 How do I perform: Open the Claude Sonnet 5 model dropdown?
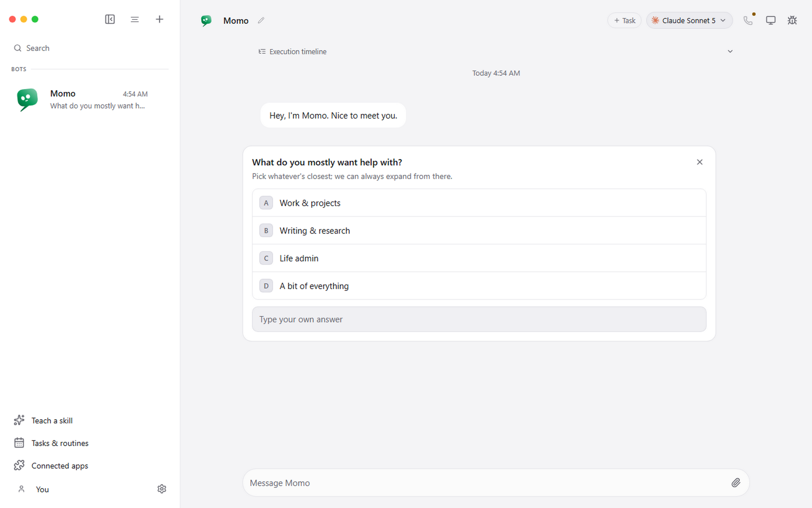pyautogui.click(x=689, y=21)
